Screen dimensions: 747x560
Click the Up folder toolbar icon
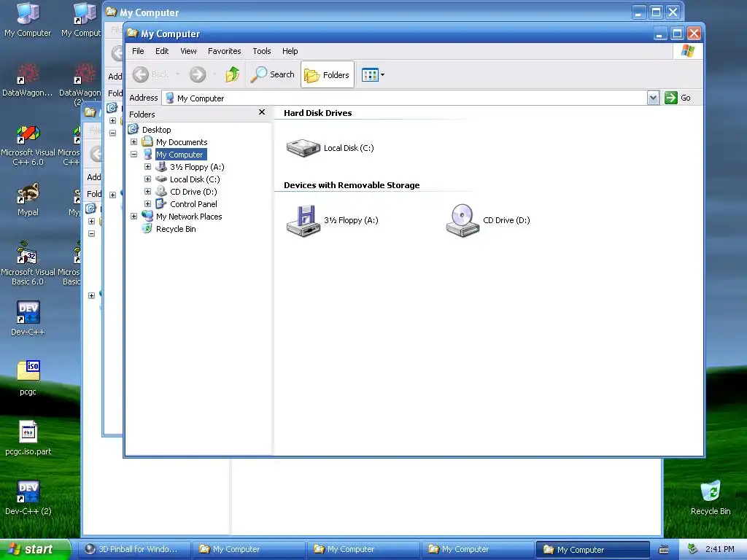pyautogui.click(x=232, y=74)
